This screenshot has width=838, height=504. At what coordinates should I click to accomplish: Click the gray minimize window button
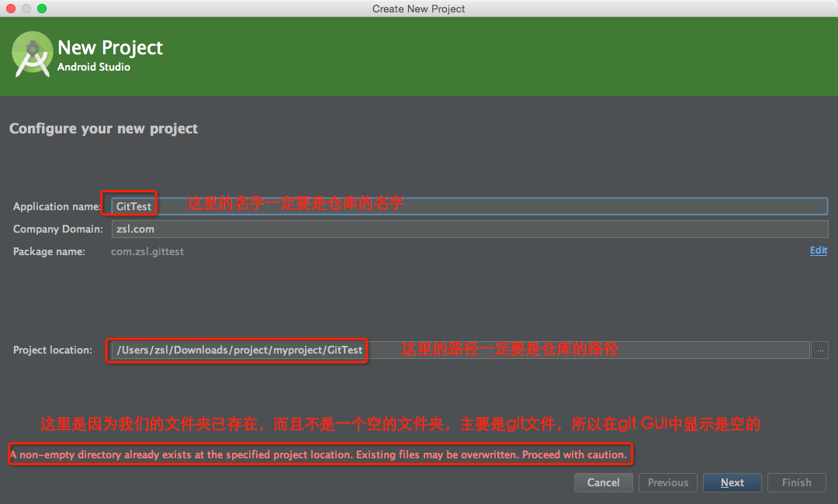tap(26, 9)
